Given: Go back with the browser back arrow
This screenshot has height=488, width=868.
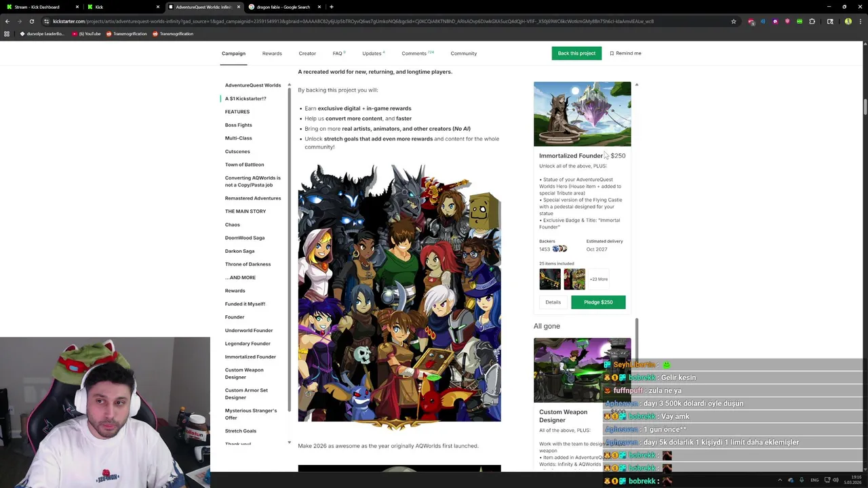Looking at the screenshot, I should click(x=7, y=21).
